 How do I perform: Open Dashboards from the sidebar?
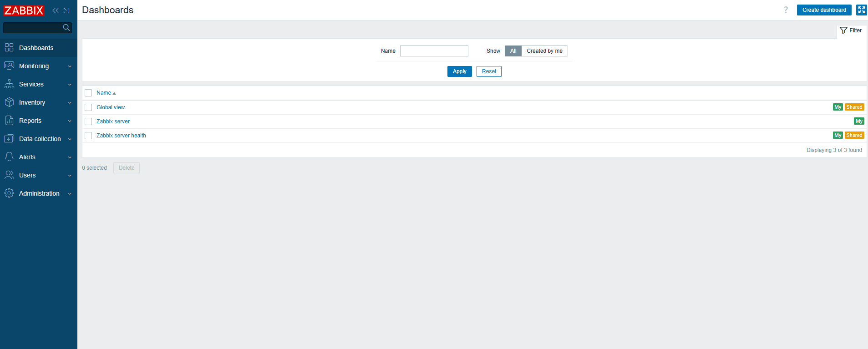click(36, 48)
